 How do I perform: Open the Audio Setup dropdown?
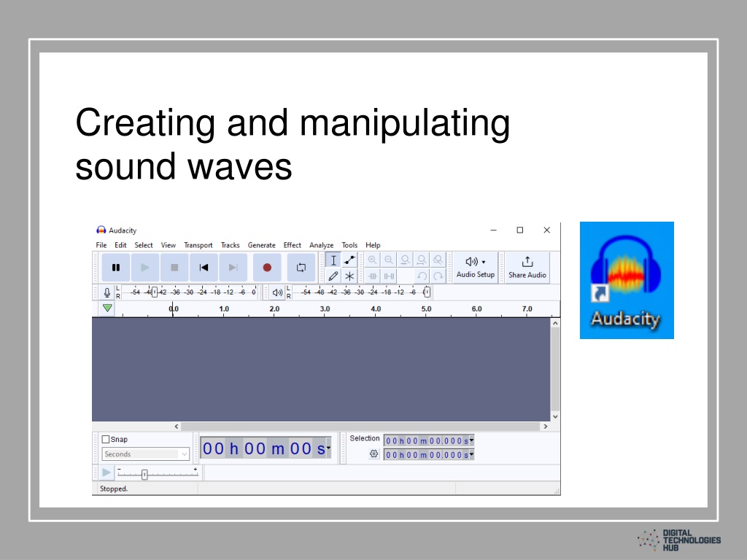(x=476, y=268)
